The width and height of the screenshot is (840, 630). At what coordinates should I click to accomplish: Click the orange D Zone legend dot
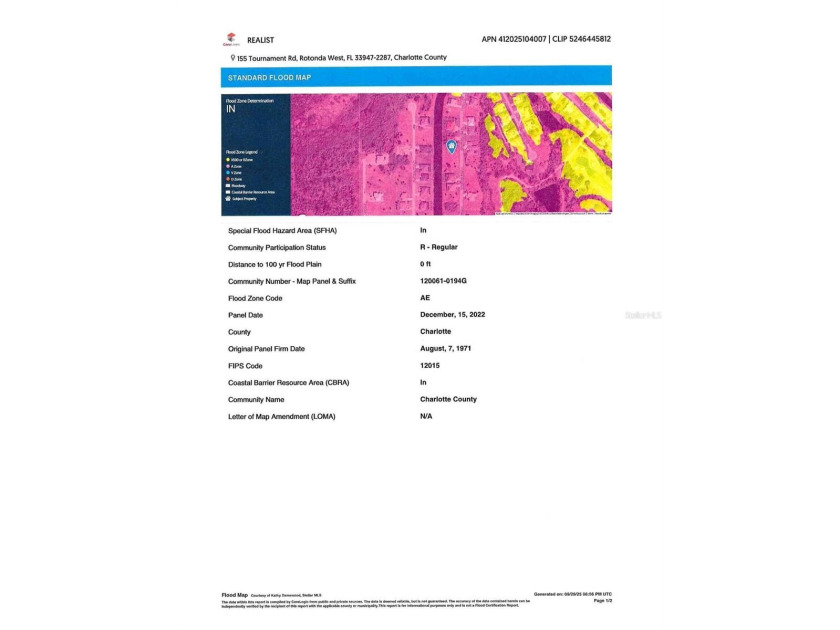point(227,179)
